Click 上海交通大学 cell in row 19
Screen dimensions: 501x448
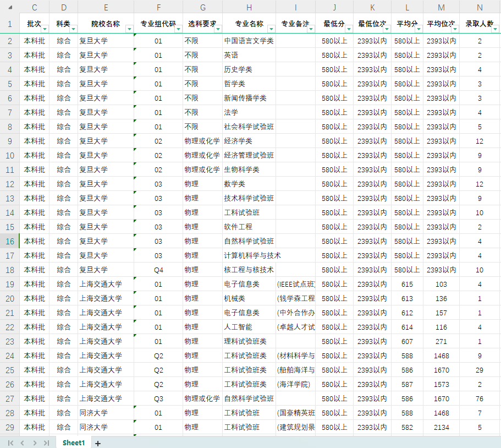tap(106, 284)
